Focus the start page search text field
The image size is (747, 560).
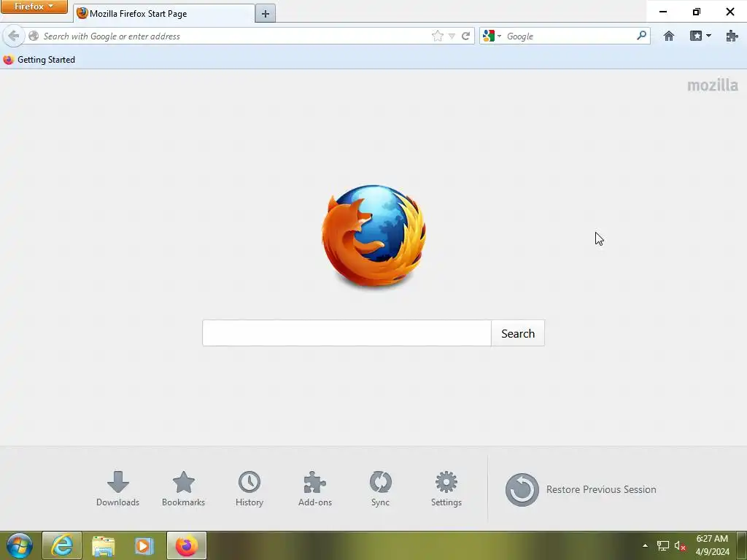(347, 333)
